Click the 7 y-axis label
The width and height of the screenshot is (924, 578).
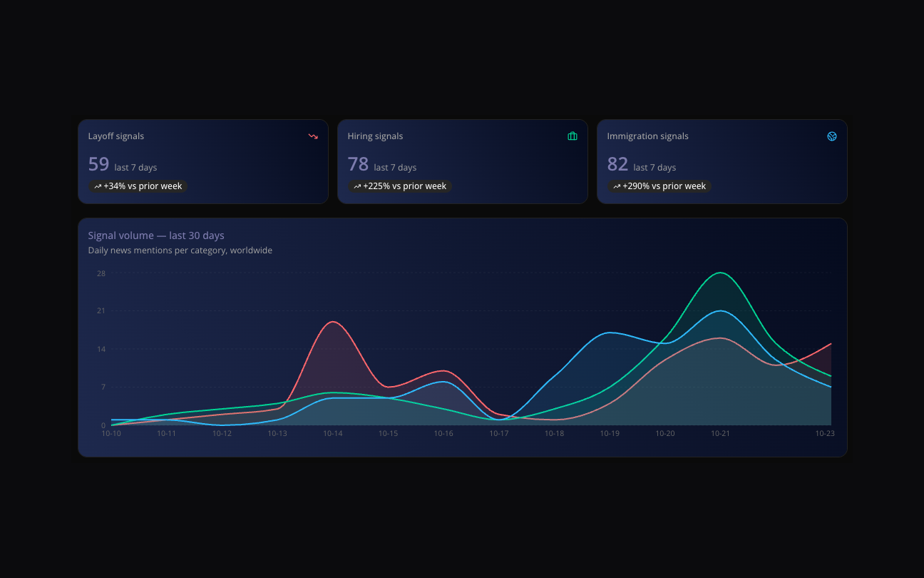coord(103,387)
